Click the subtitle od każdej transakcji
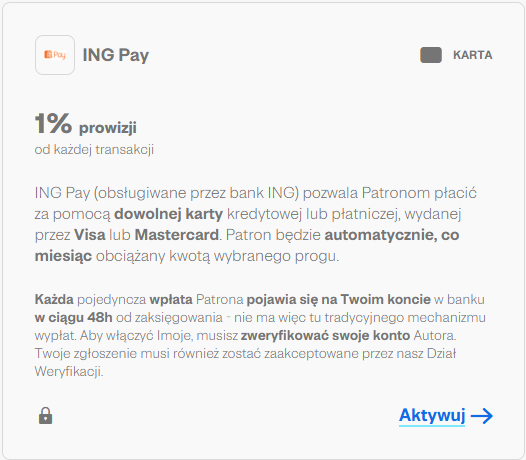 (x=94, y=150)
